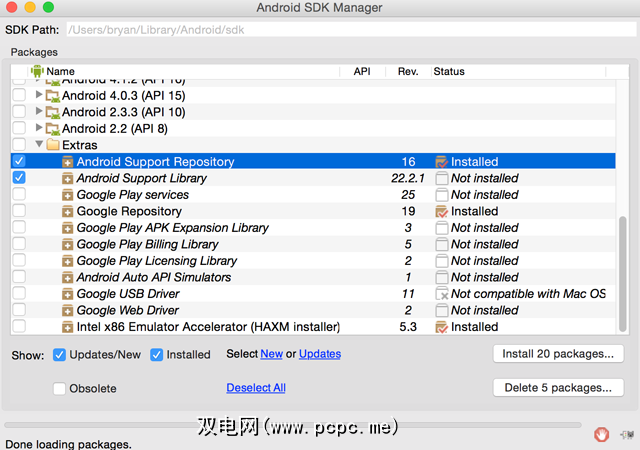Image resolution: width=640 pixels, height=450 pixels.
Task: Click the Installed status icon for Google Repository
Action: (441, 211)
